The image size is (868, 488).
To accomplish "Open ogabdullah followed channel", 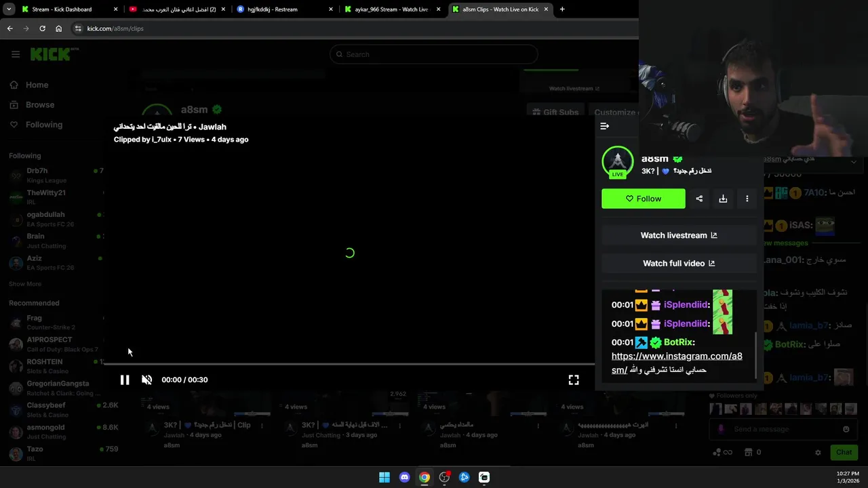I will point(54,220).
